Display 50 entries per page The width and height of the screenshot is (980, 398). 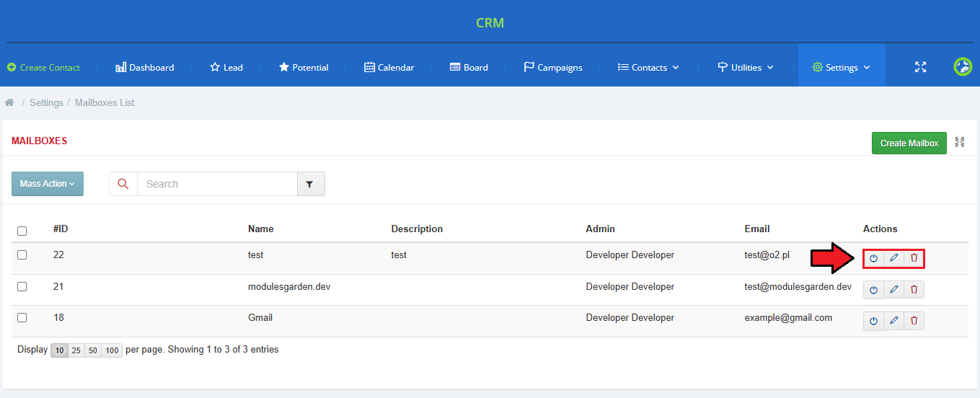pos(92,350)
